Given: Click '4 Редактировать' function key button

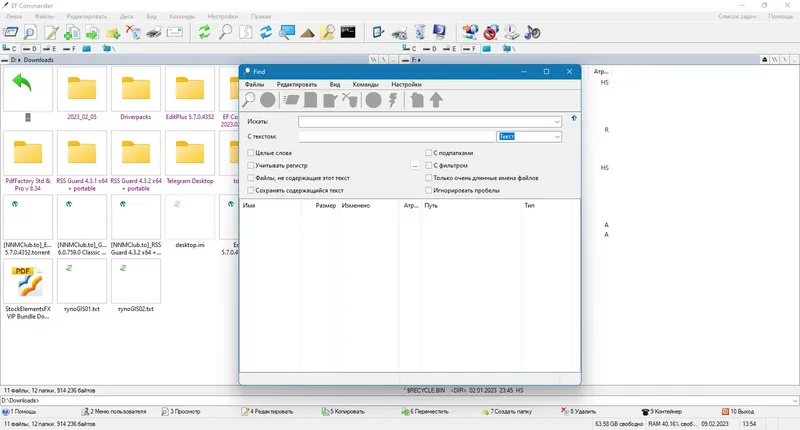Looking at the screenshot, I should click(x=267, y=411).
